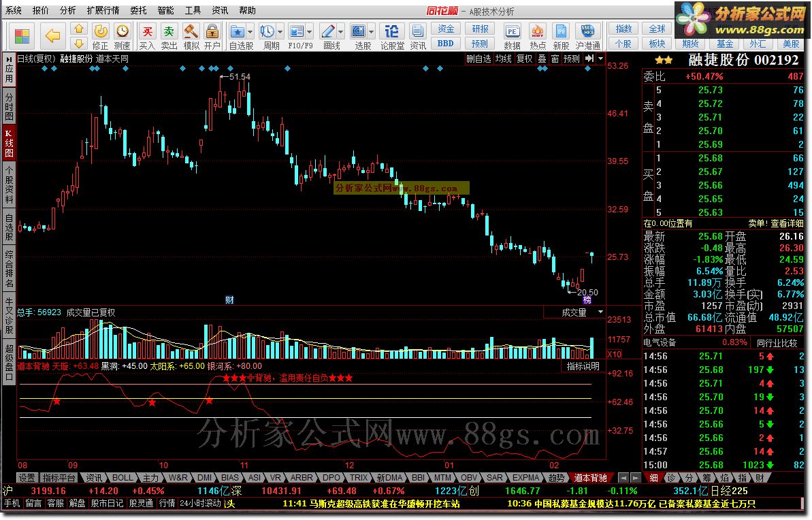The height and width of the screenshot is (520, 812).
Task: Click 卖单! 查看详细 link
Action: coord(776,223)
